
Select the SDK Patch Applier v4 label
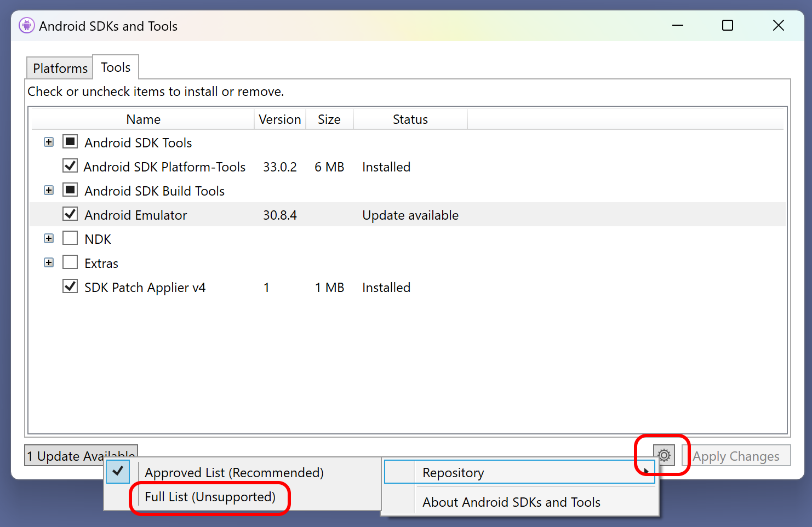pos(145,288)
